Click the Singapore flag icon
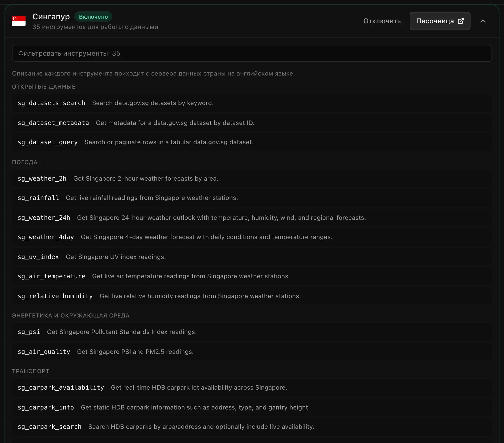Image resolution: width=504 pixels, height=443 pixels. (19, 21)
